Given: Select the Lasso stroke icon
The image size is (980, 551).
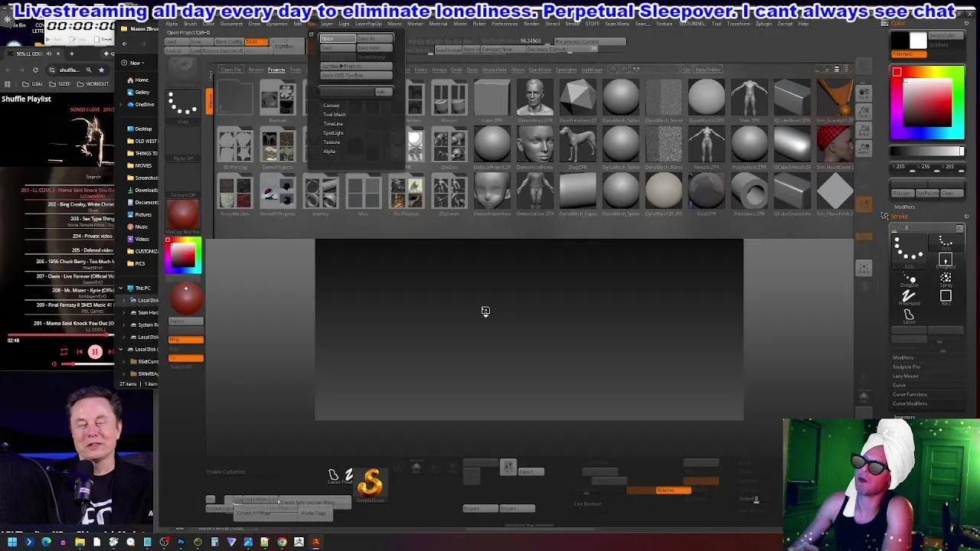Looking at the screenshot, I should click(x=909, y=315).
